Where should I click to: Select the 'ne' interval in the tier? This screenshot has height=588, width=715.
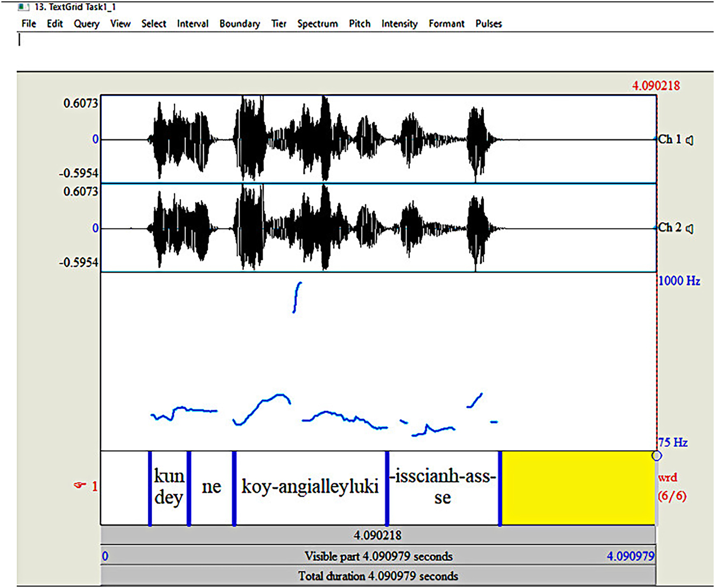coord(211,488)
